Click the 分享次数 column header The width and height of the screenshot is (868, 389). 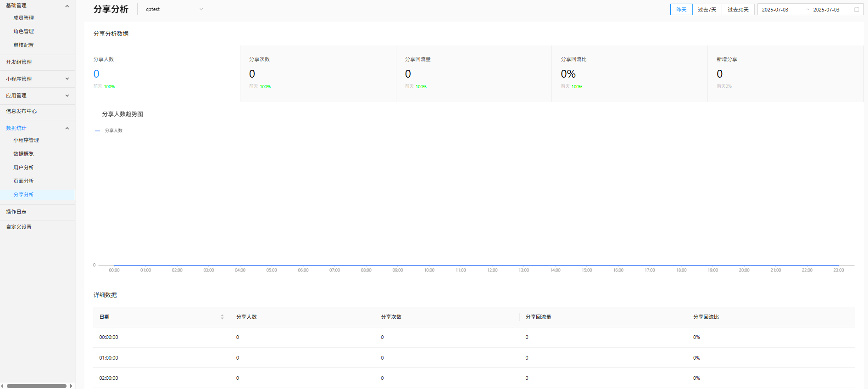pos(391,317)
